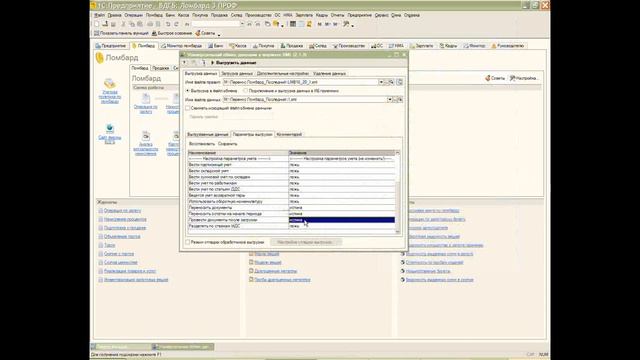640x360 pixels.
Task: Click load rules icon right of rules field
Action: 399,82
